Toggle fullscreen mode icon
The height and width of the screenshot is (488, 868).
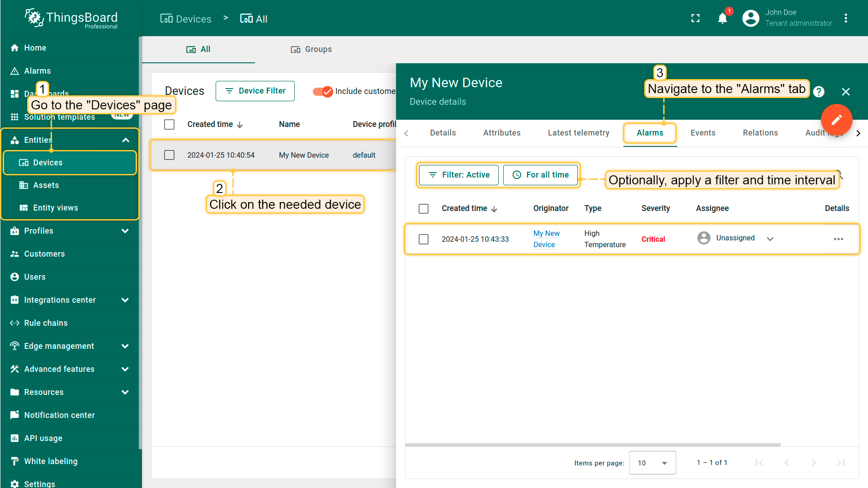point(695,19)
